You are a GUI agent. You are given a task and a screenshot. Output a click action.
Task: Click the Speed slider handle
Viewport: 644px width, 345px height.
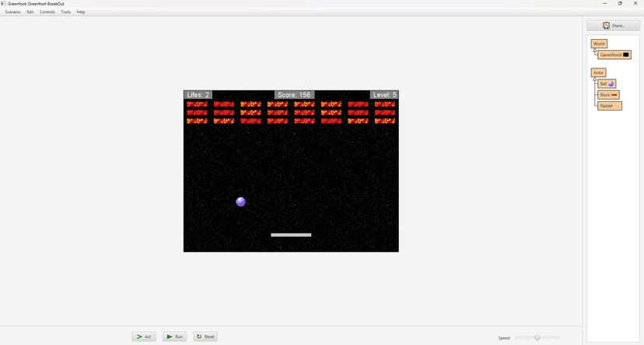(x=537, y=337)
